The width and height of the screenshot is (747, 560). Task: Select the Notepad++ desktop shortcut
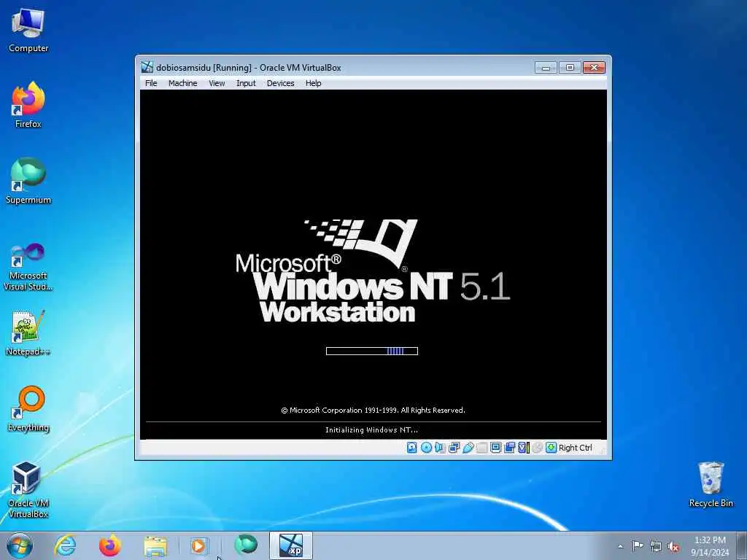[28, 333]
